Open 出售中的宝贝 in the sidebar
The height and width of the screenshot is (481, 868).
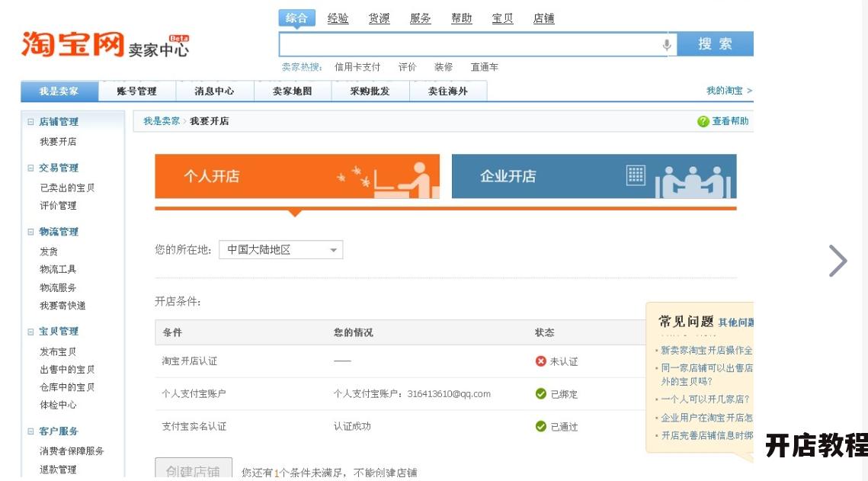tap(67, 369)
